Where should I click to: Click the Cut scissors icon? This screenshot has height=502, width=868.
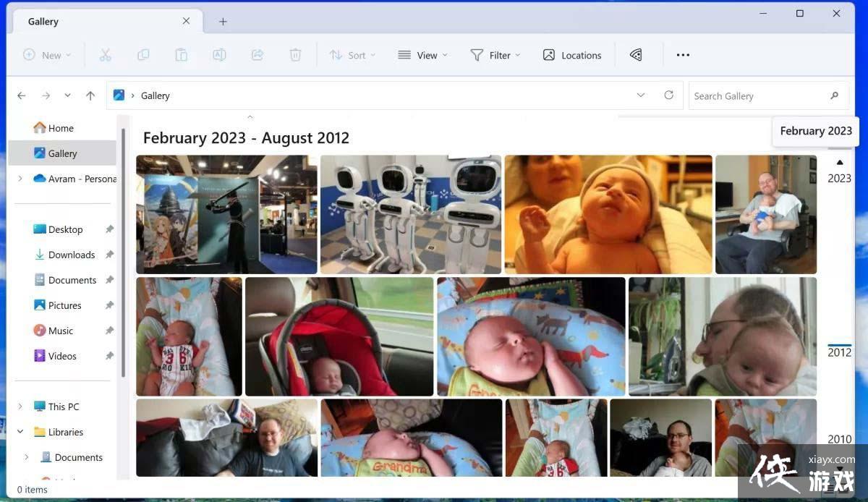coord(105,55)
